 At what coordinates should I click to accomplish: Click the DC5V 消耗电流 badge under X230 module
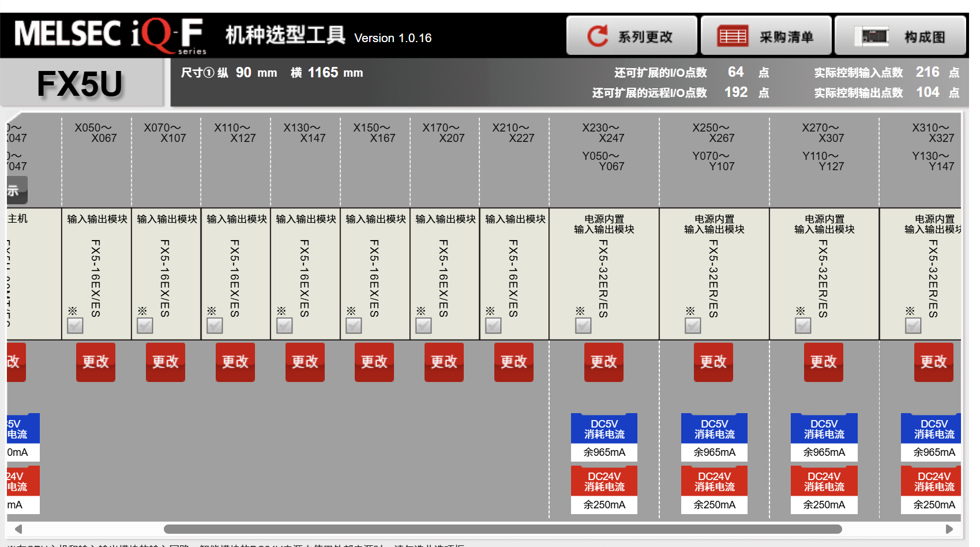604,429
